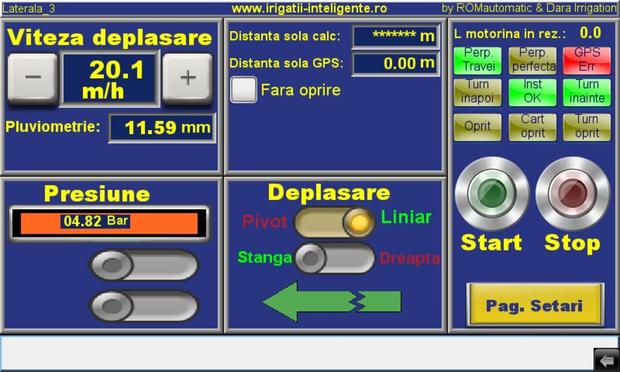The height and width of the screenshot is (372, 620).
Task: Click the back arrow icon in bottom bar
Action: 607,360
